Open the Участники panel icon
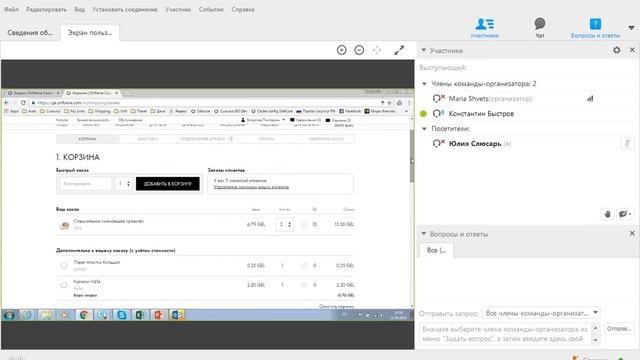 pyautogui.click(x=484, y=28)
